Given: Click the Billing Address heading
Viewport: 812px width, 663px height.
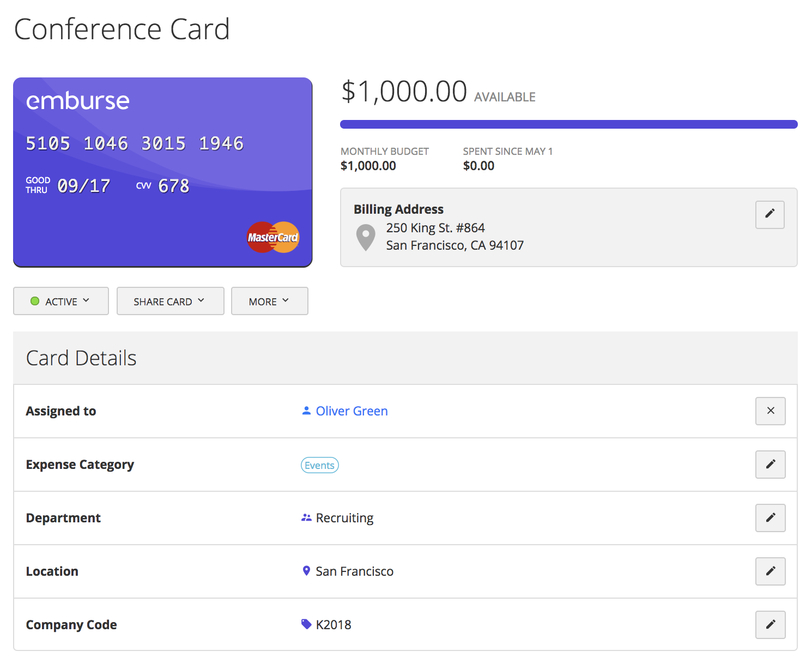Looking at the screenshot, I should tap(398, 209).
